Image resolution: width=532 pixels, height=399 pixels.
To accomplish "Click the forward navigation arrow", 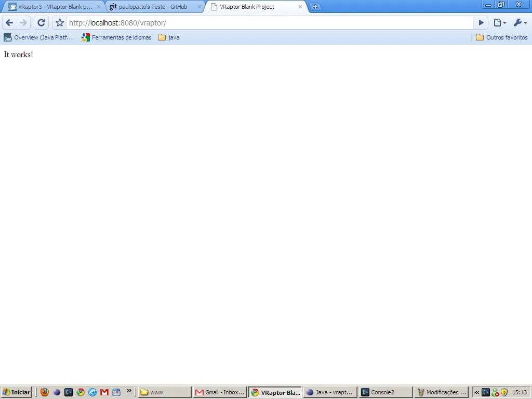I will pos(23,23).
